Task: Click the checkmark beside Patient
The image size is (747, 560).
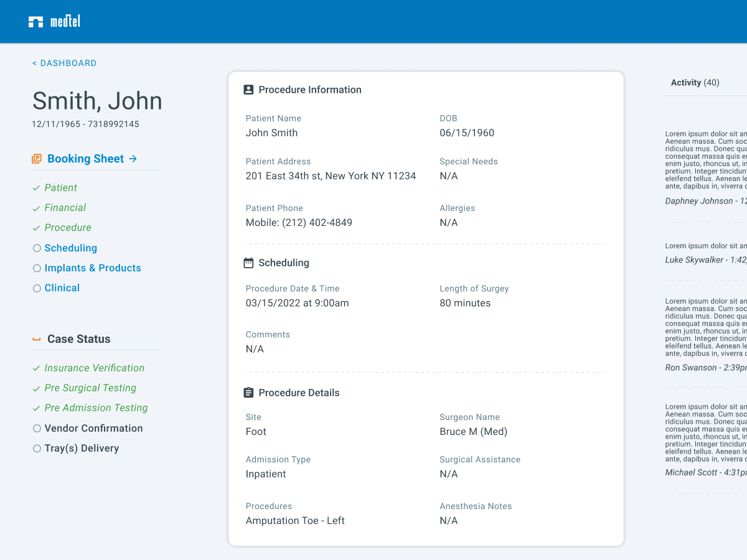Action: (36, 188)
